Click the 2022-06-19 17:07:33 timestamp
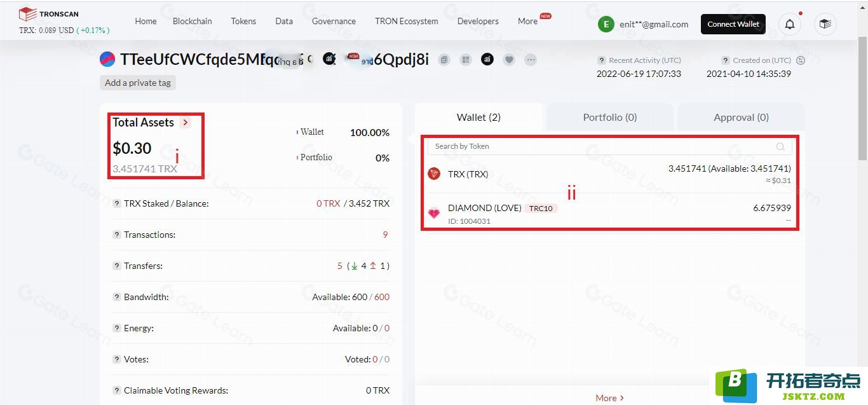The height and width of the screenshot is (405, 868). [x=639, y=74]
